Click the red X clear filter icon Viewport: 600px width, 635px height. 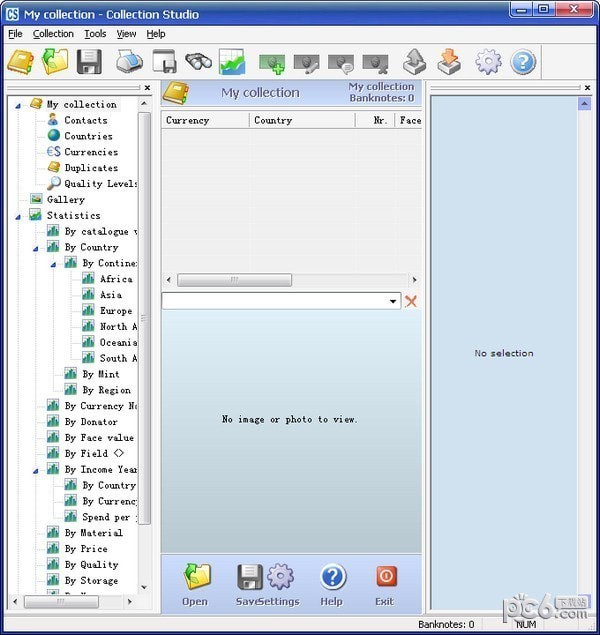(411, 301)
